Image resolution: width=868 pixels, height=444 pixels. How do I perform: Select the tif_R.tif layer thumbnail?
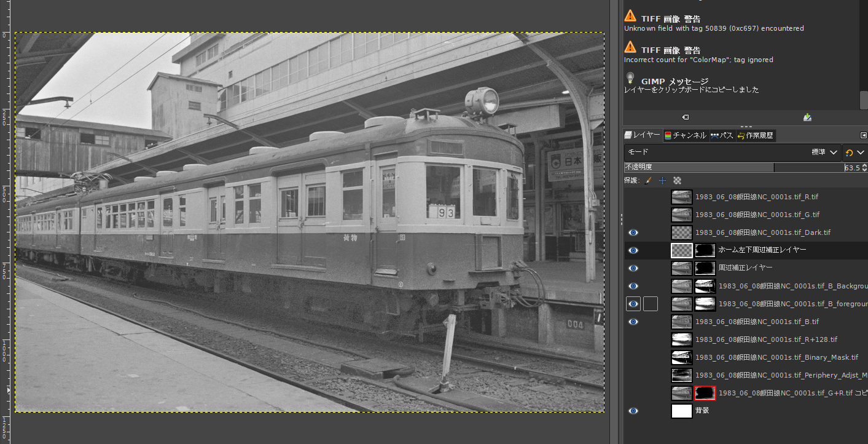point(682,197)
